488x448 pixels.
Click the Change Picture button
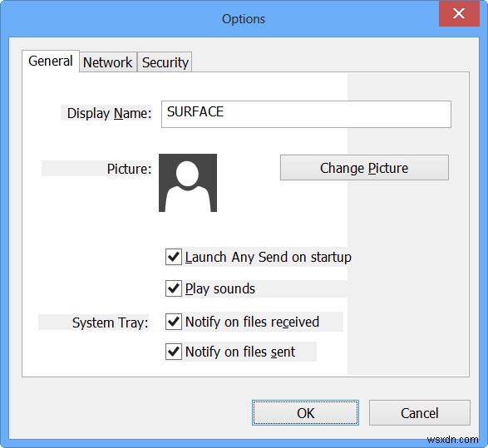pos(364,167)
